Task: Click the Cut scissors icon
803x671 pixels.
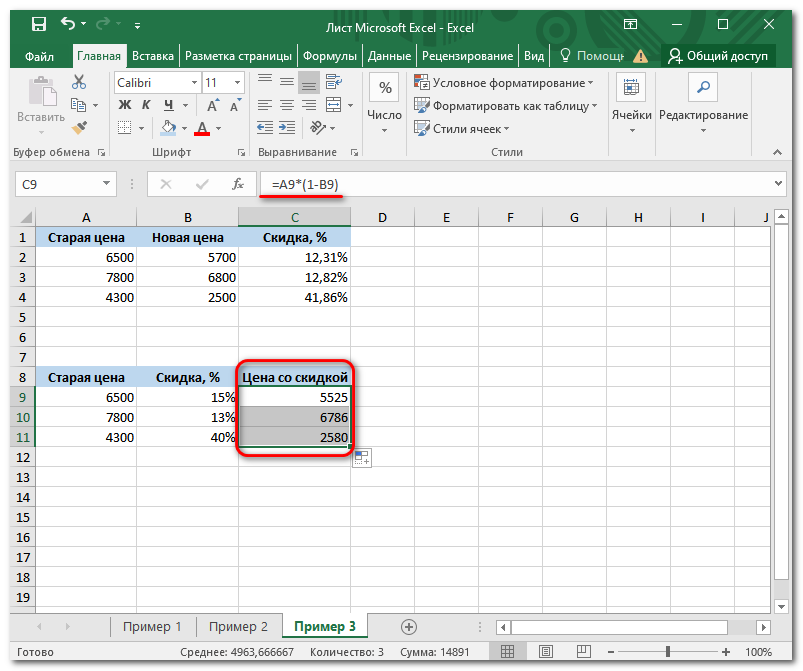Action: pos(80,83)
